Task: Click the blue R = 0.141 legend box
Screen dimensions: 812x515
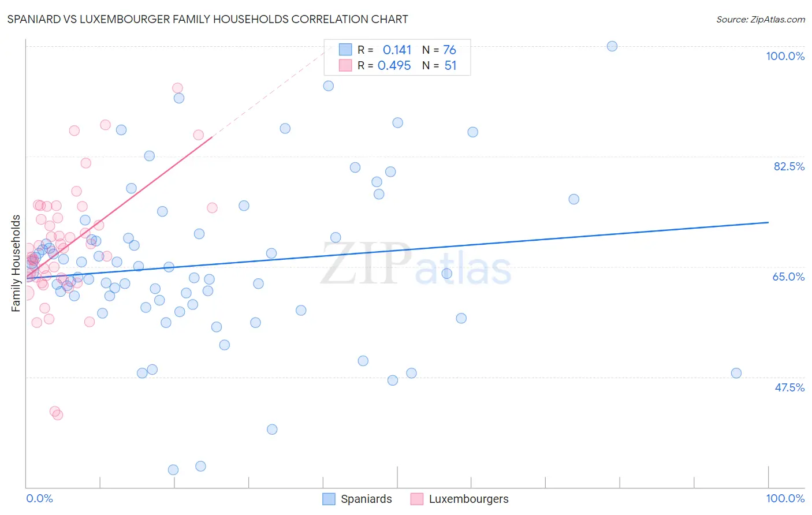Action: point(345,50)
